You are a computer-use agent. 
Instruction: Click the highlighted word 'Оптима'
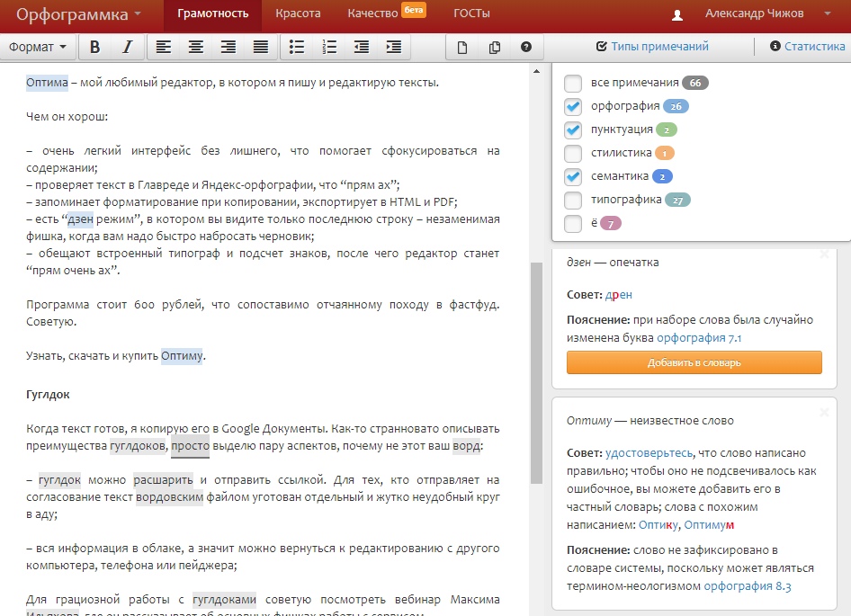click(x=47, y=83)
